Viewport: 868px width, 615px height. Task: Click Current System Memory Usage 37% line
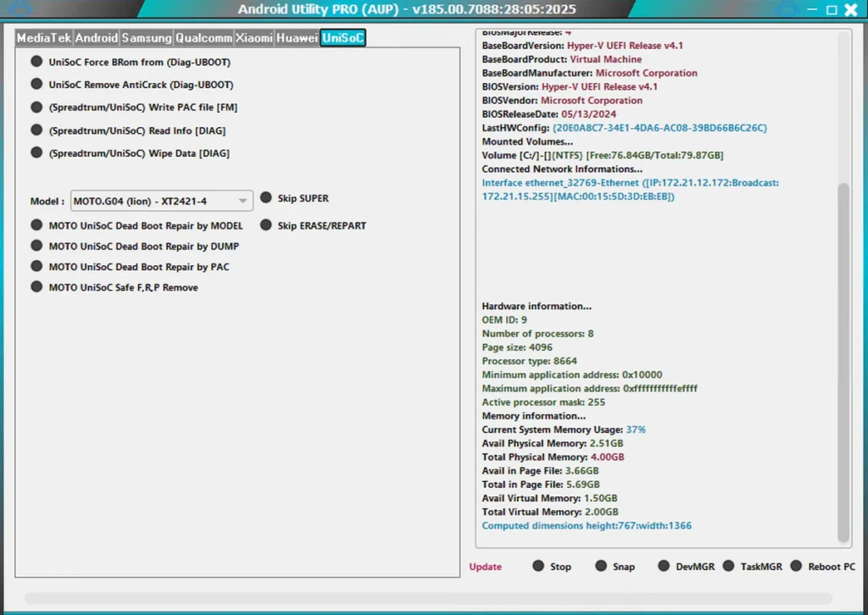pos(564,429)
